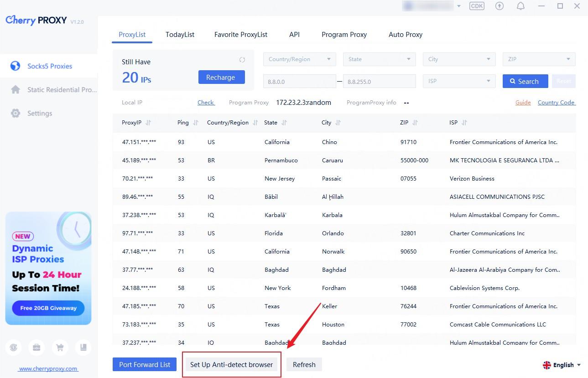Sort the table by Ping column

coord(196,123)
